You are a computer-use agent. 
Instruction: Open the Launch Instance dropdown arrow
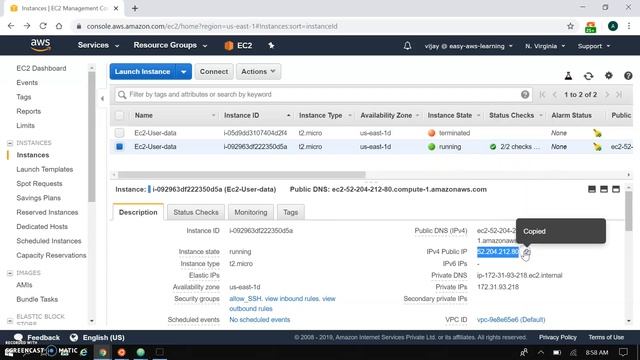(184, 72)
